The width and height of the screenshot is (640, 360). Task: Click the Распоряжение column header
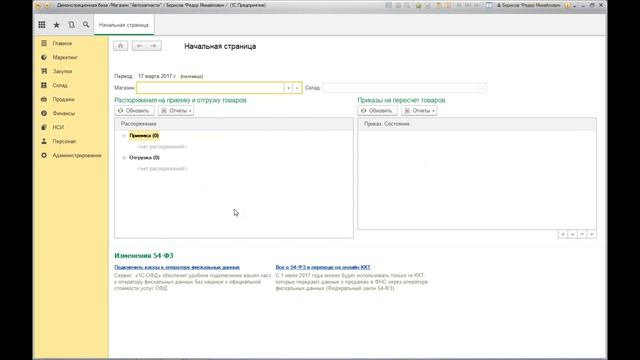coord(233,124)
